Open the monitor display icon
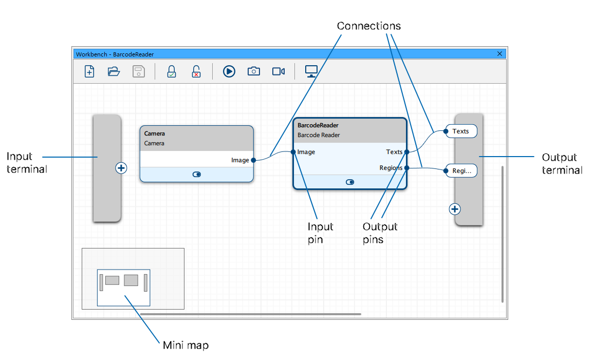The height and width of the screenshot is (364, 594). point(311,71)
